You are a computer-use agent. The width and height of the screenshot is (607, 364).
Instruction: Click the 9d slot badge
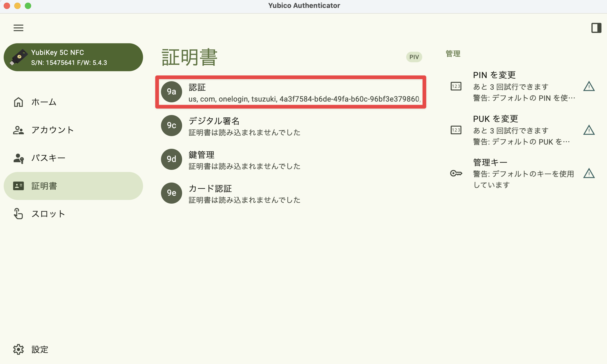pyautogui.click(x=172, y=159)
